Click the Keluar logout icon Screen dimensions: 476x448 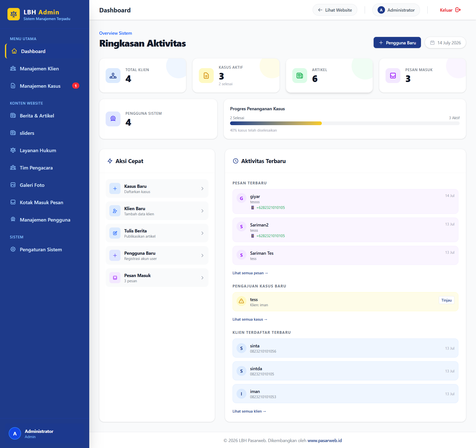pyautogui.click(x=458, y=10)
